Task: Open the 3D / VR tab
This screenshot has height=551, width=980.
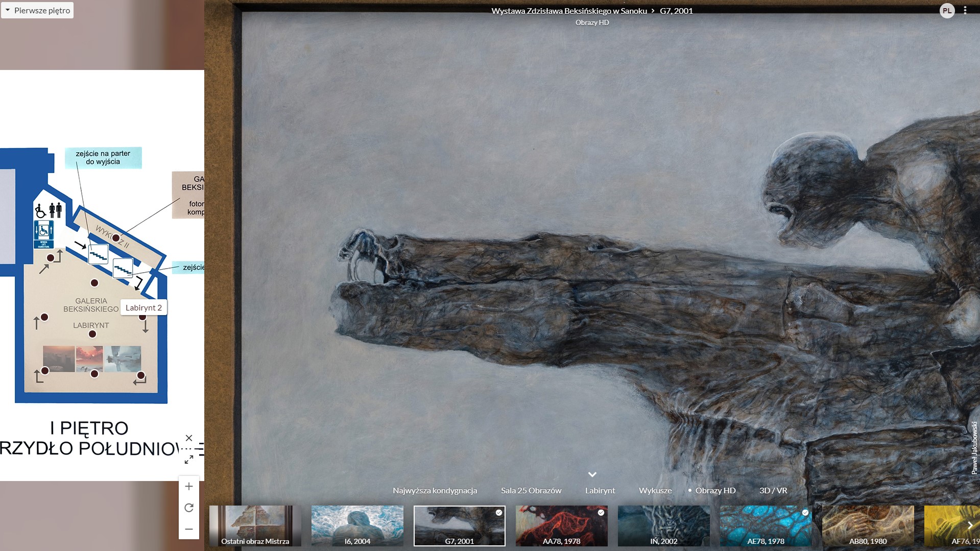Action: pyautogui.click(x=773, y=490)
